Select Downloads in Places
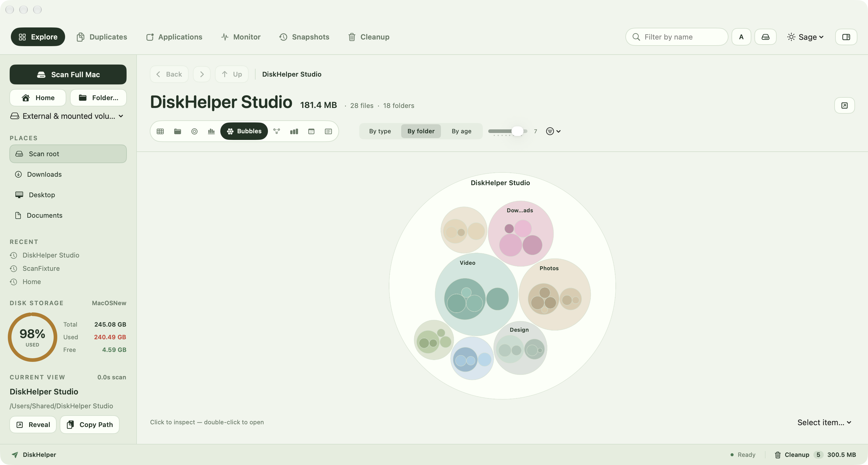This screenshot has height=465, width=868. click(68, 174)
